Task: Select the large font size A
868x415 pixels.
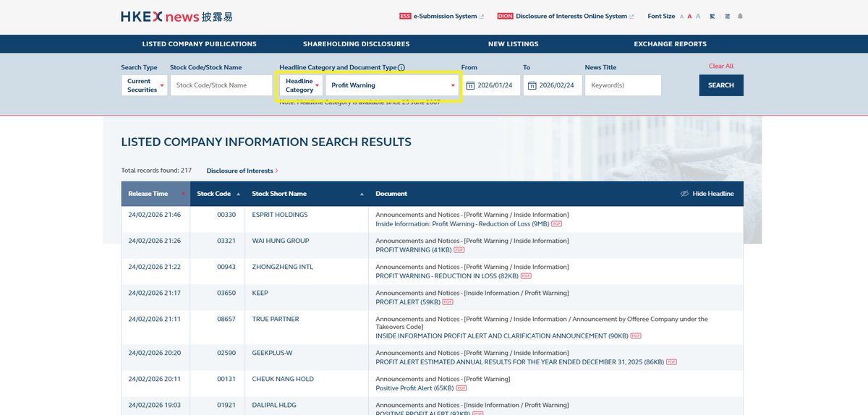Action: click(699, 16)
